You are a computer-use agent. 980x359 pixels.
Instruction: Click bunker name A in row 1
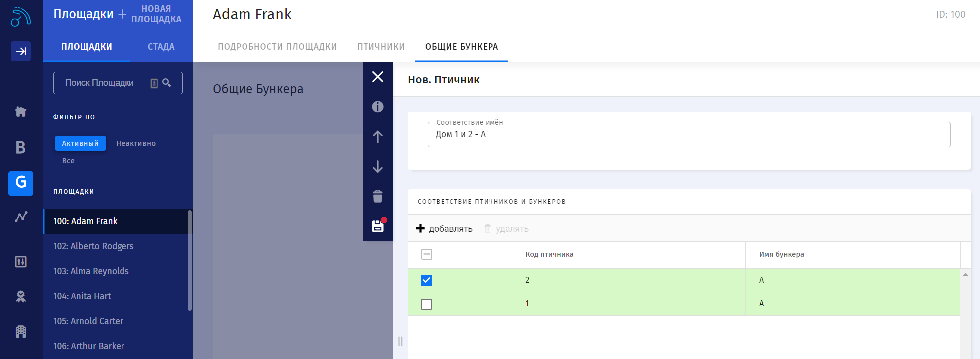[853, 304]
